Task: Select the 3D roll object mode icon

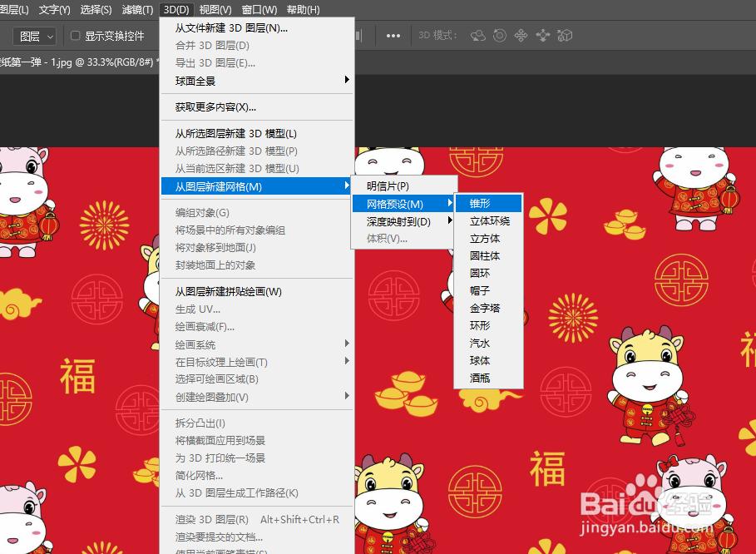Action: [500, 36]
